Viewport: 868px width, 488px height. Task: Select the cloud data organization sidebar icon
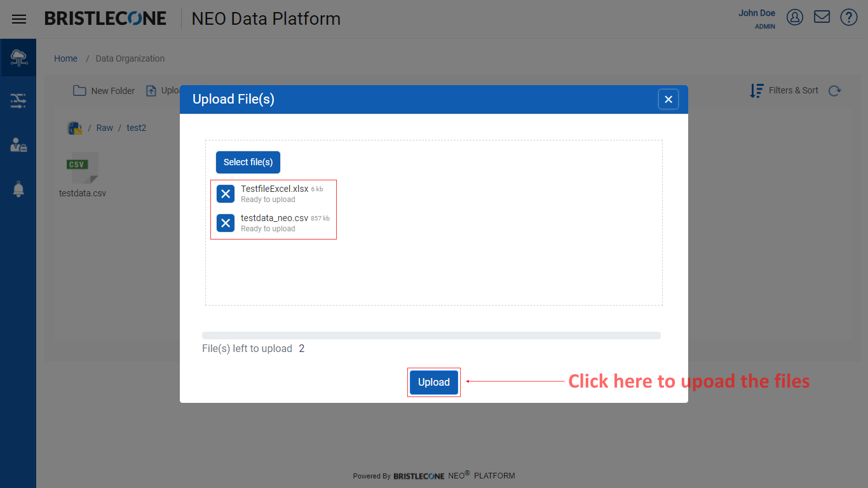18,58
